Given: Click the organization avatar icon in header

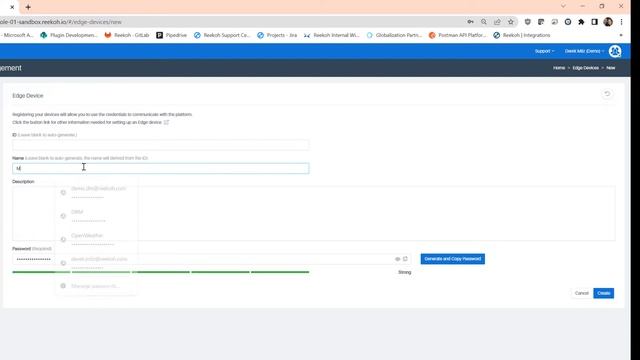Looking at the screenshot, I should [x=615, y=51].
